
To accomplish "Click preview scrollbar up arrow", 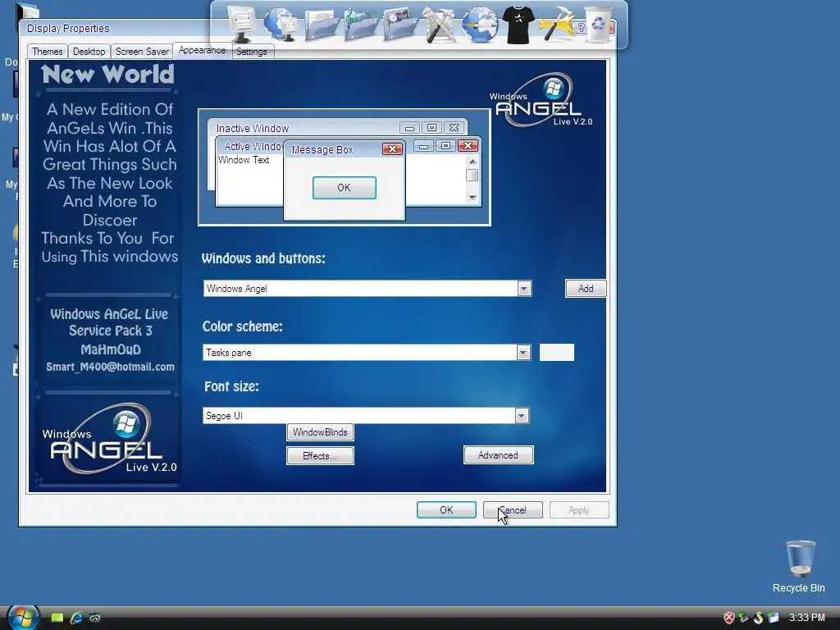I will 472,162.
